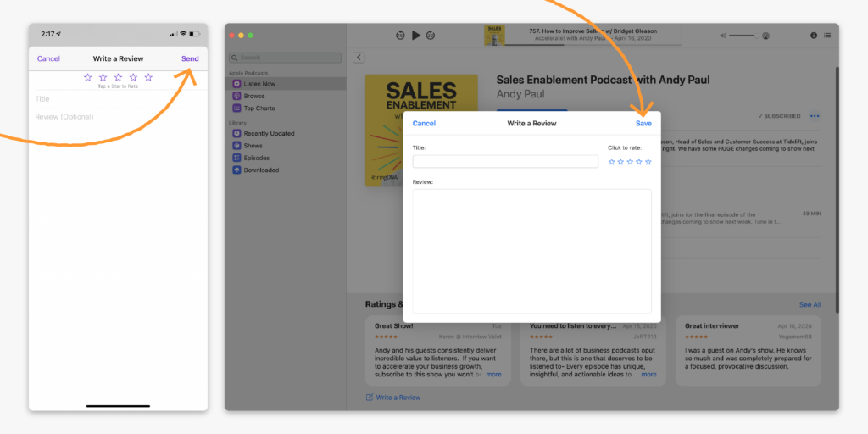Click Write a Review link
Image resolution: width=868 pixels, height=434 pixels.
tap(393, 398)
